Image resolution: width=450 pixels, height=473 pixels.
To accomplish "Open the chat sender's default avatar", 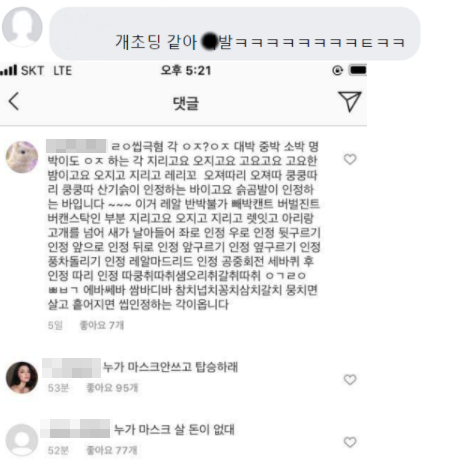I will point(22,27).
